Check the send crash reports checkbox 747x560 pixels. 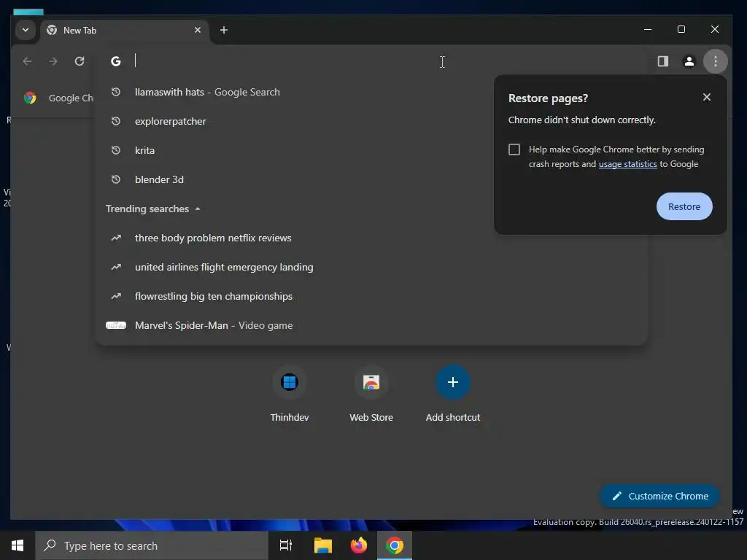(514, 149)
